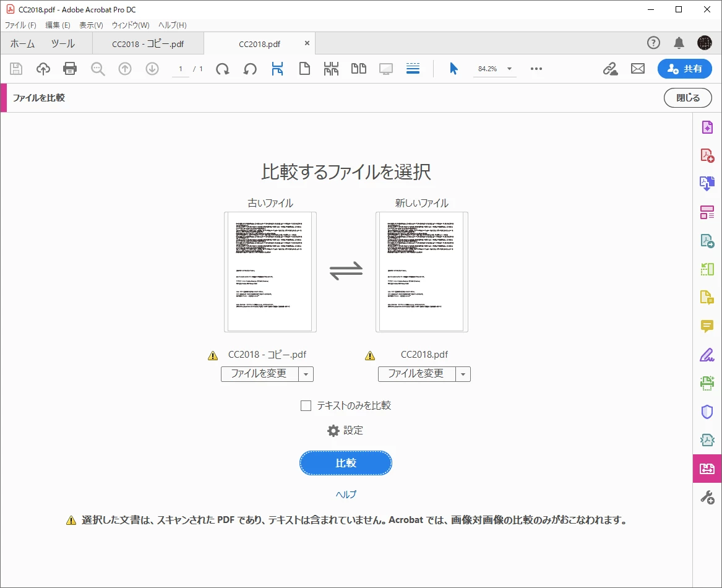722x588 pixels.
Task: Go to previous page arrow icon
Action: [x=125, y=69]
